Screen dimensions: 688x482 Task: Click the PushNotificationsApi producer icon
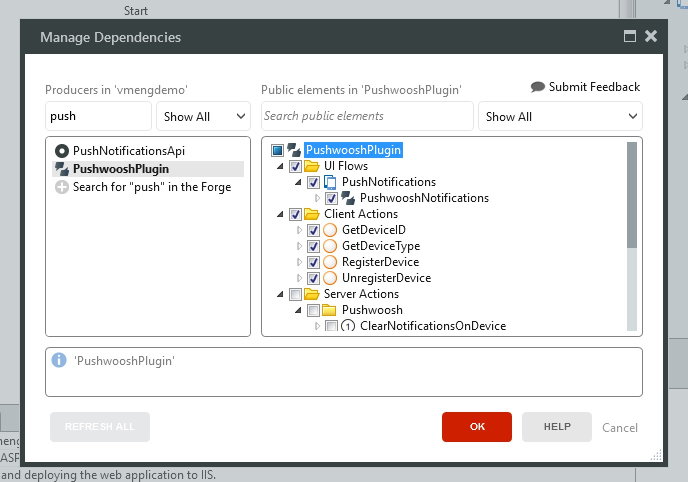(x=62, y=151)
